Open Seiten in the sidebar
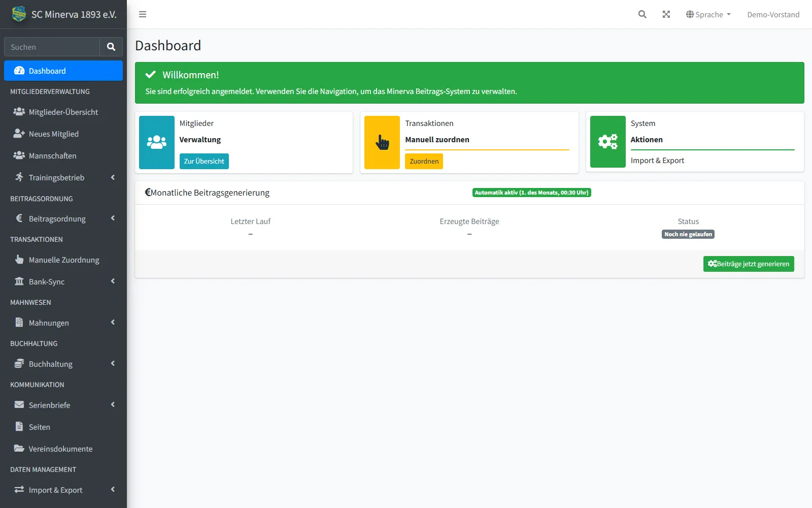The height and width of the screenshot is (508, 812). (63, 427)
